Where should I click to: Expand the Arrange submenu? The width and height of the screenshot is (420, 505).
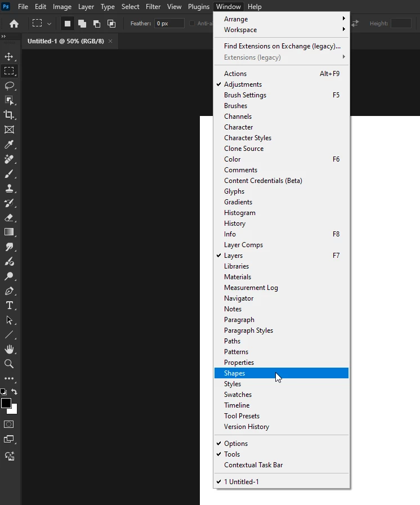coord(282,19)
